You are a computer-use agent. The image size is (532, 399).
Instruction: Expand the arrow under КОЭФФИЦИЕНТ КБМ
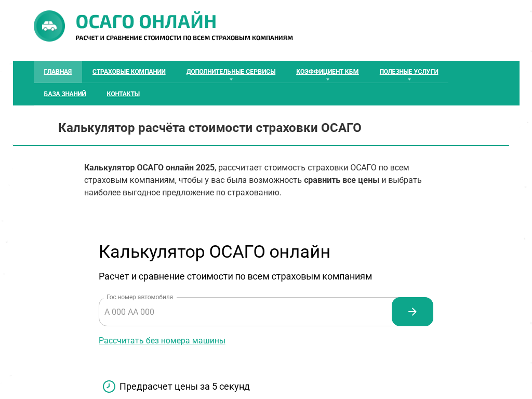point(328,79)
